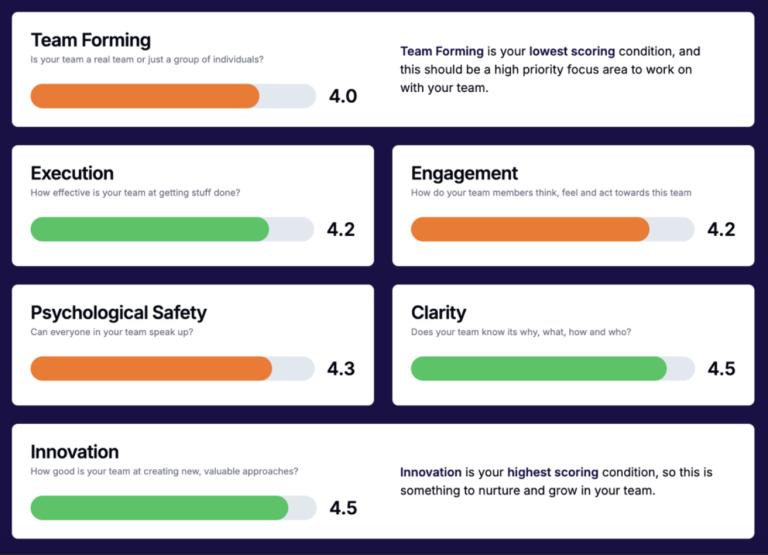Click the 4.0 score for Team Forming
Screen dimensions: 768x555
click(343, 96)
